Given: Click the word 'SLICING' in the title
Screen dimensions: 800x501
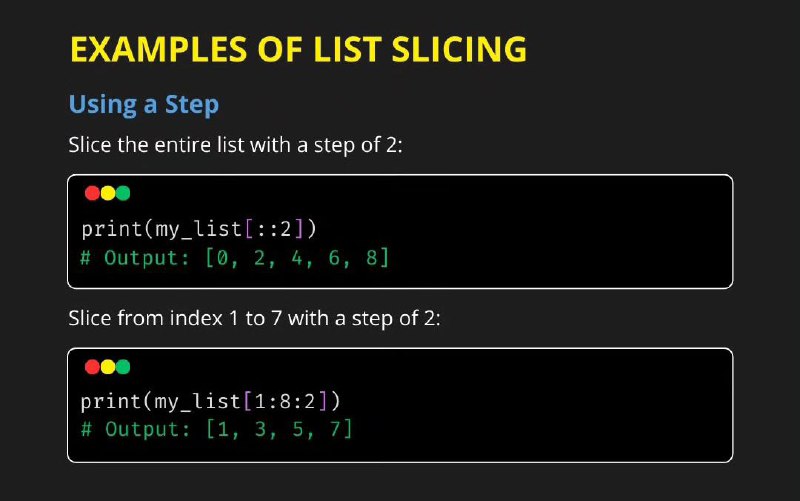Looking at the screenshot, I should click(x=459, y=49).
